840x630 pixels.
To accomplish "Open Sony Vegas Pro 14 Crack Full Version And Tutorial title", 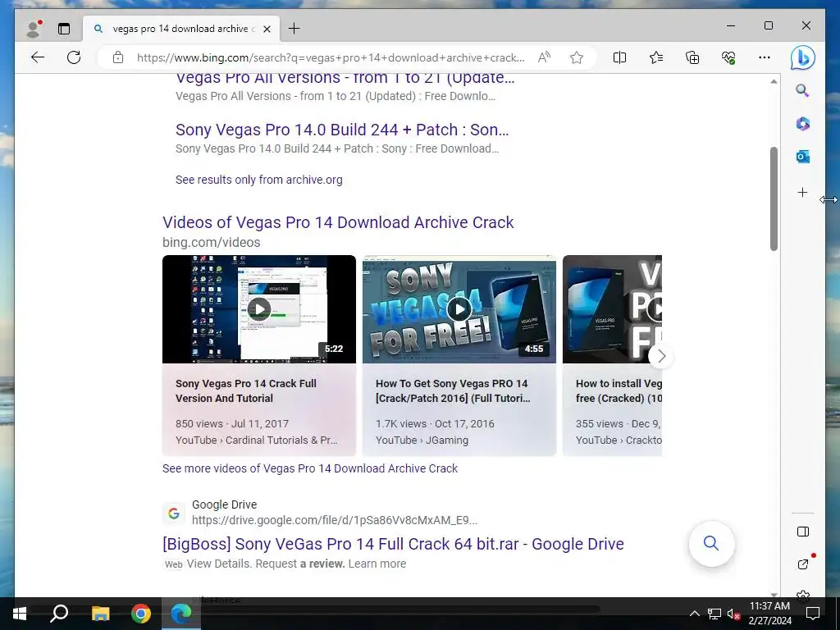I will click(x=246, y=390).
